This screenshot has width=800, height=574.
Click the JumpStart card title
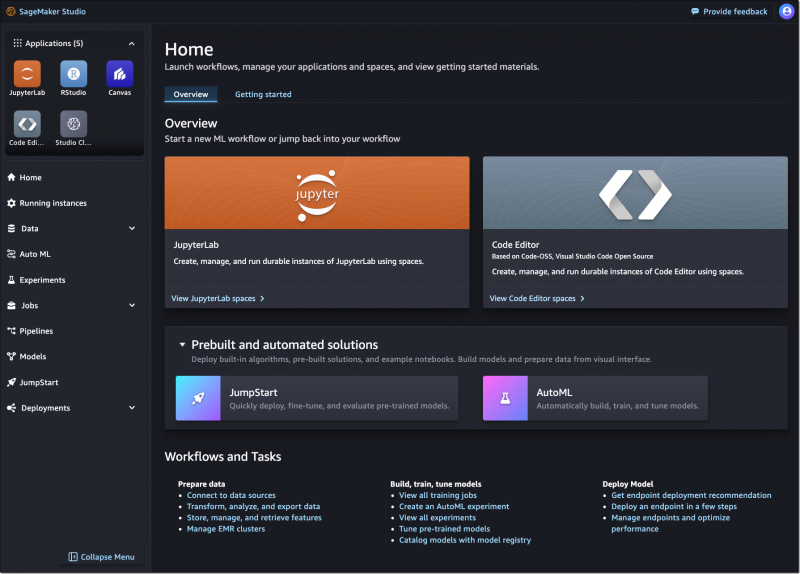(x=253, y=393)
